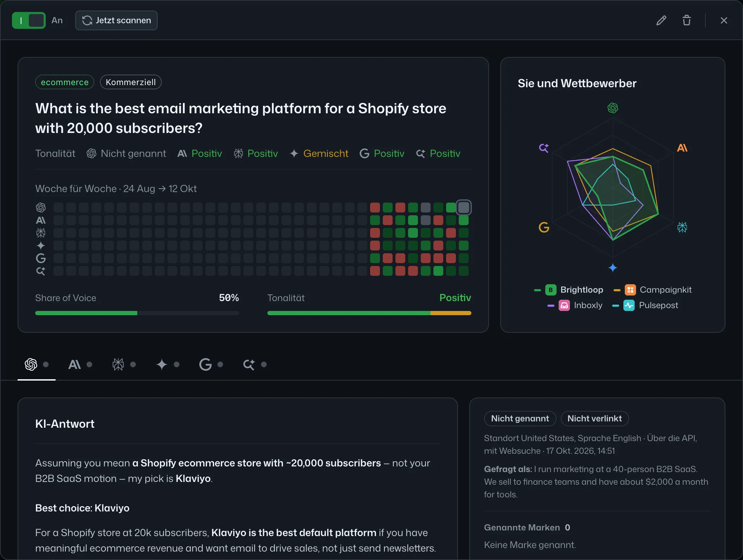Image resolution: width=743 pixels, height=560 pixels.
Task: Click the Genannte Marken heading
Action: pos(522,528)
